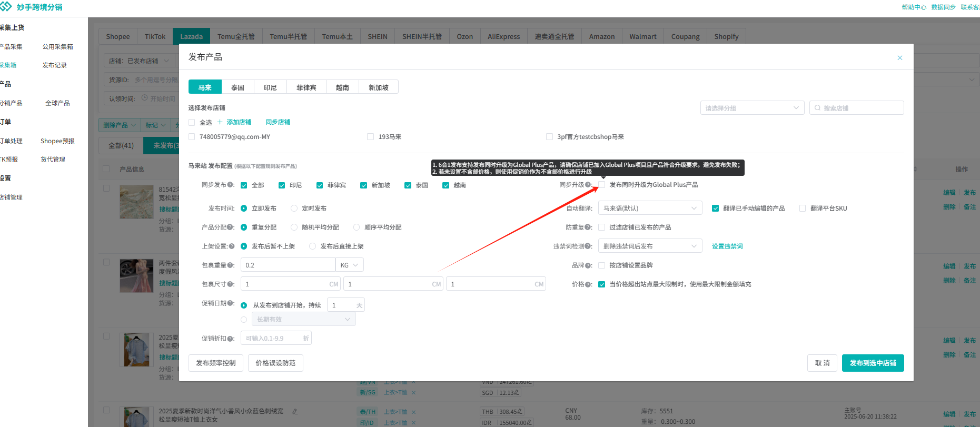Image resolution: width=980 pixels, height=427 pixels.
Task: Click help icon beside 品牌 label
Action: [588, 265]
